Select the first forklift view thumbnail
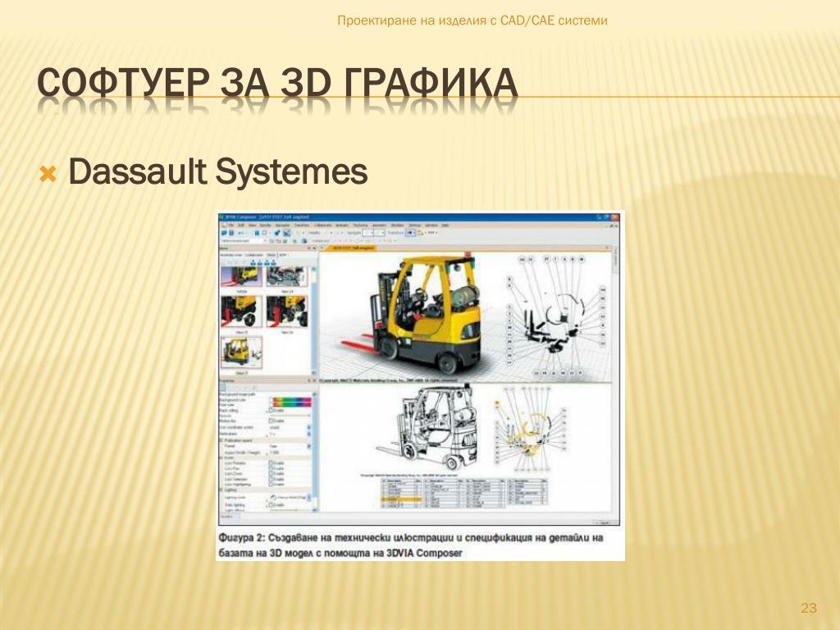The width and height of the screenshot is (840, 630). click(242, 276)
